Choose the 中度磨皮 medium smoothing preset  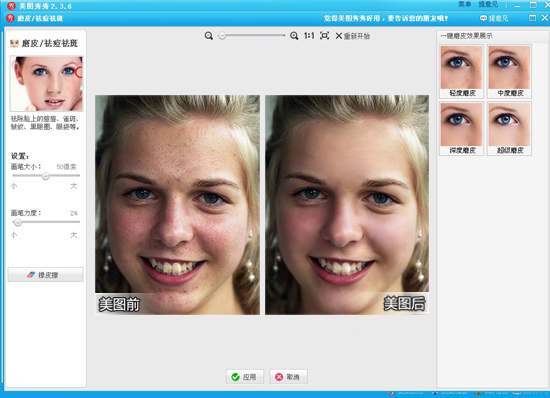pyautogui.click(x=509, y=72)
